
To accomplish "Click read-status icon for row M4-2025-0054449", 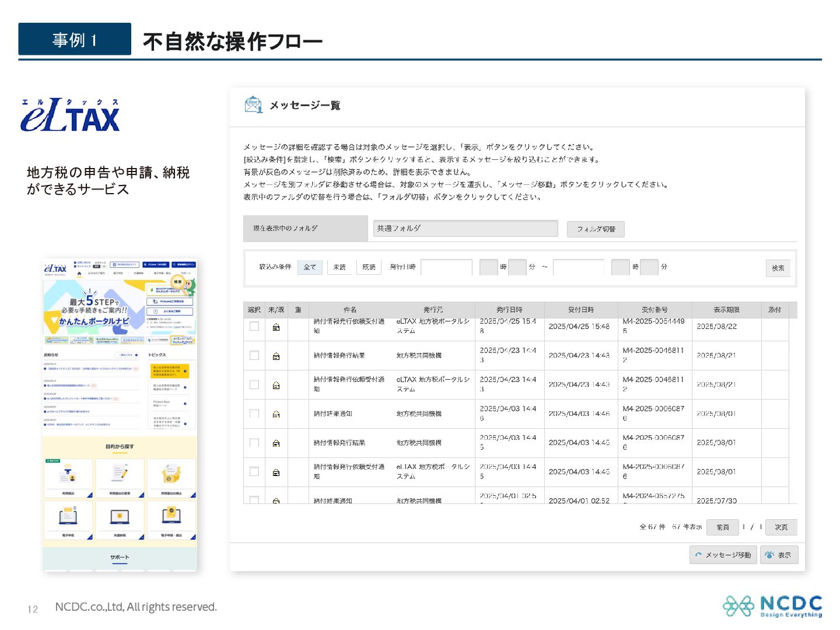I will pyautogui.click(x=276, y=327).
